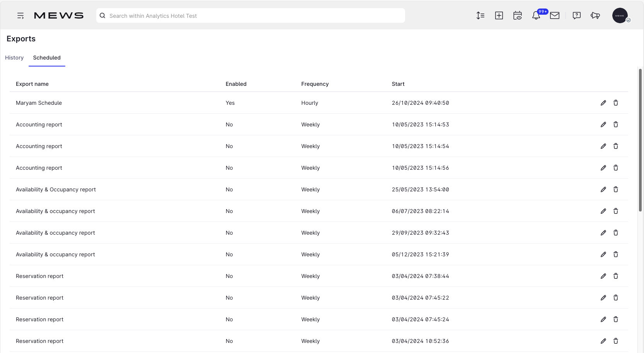The image size is (644, 353).
Task: Select the Scheduled tab
Action: (47, 58)
